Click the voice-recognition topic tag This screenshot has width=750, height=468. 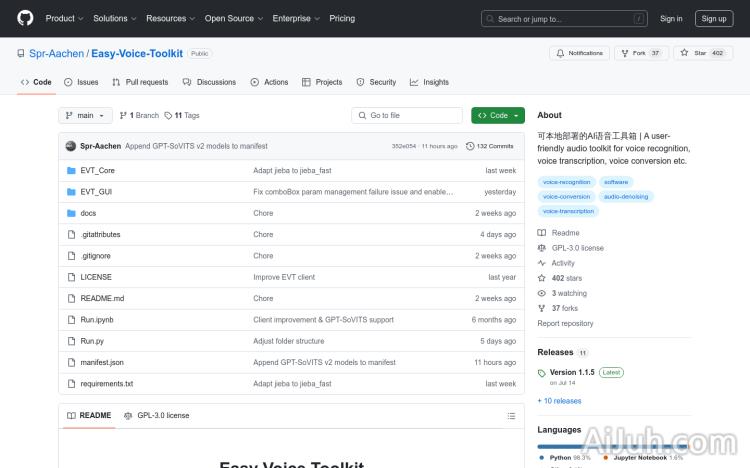(x=566, y=182)
